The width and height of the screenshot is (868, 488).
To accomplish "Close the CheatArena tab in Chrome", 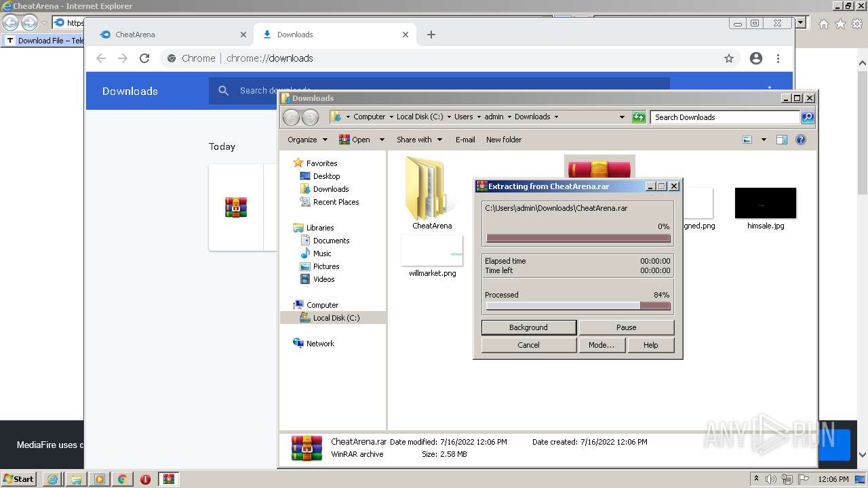I will tap(243, 35).
